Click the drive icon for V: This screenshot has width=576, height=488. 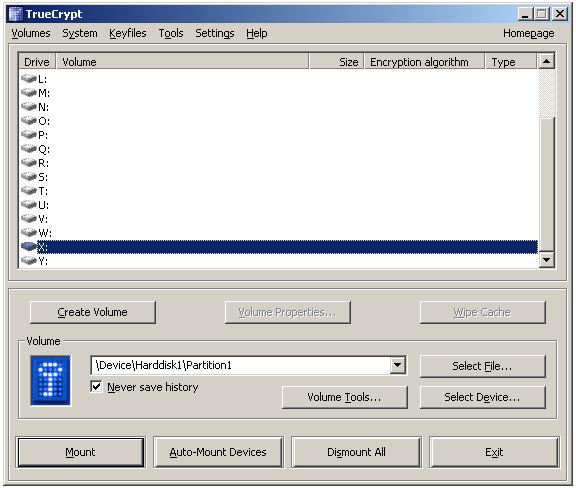29,218
